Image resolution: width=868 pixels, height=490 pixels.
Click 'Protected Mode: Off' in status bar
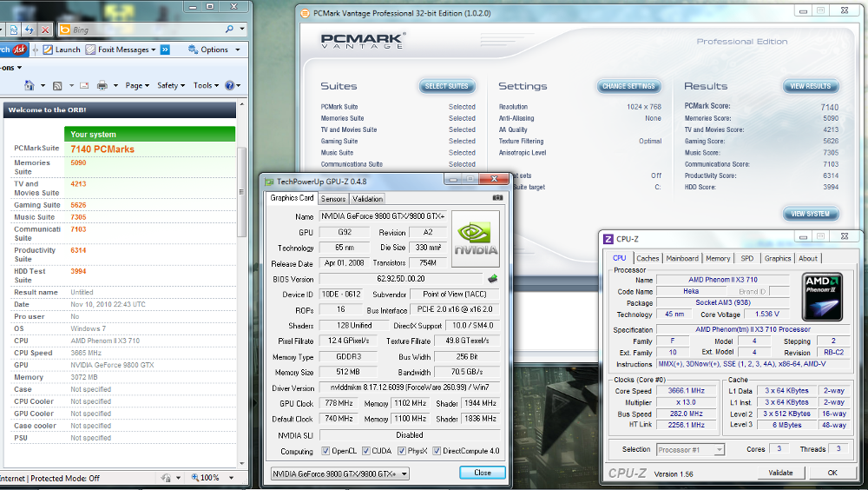[65, 478]
